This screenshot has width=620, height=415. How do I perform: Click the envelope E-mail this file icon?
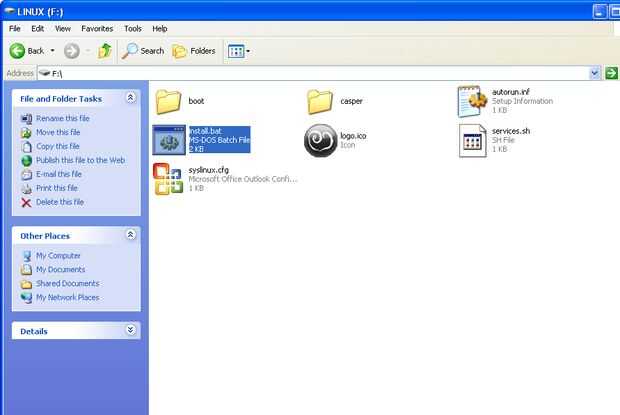point(26,174)
